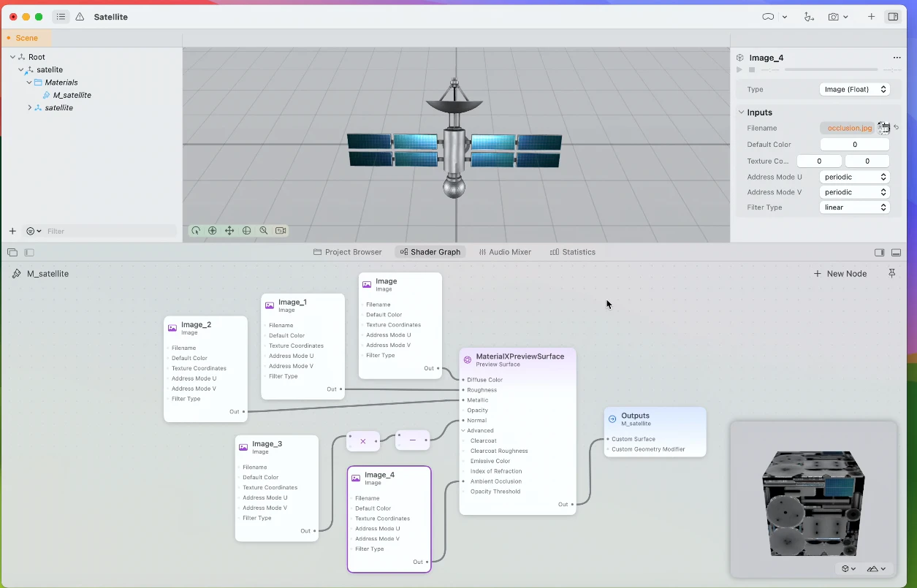Open the Type dropdown showing Image (Float)
917x588 pixels.
(x=854, y=89)
